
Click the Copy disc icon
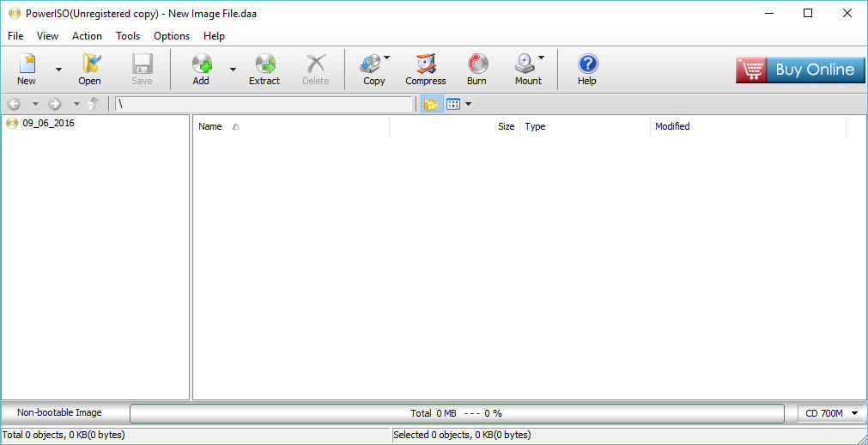(x=369, y=64)
